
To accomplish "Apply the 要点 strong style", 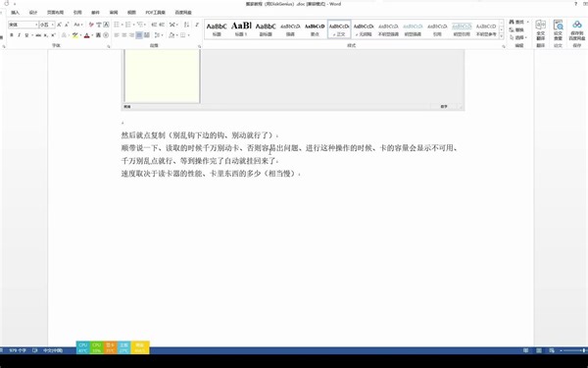I will click(315, 28).
